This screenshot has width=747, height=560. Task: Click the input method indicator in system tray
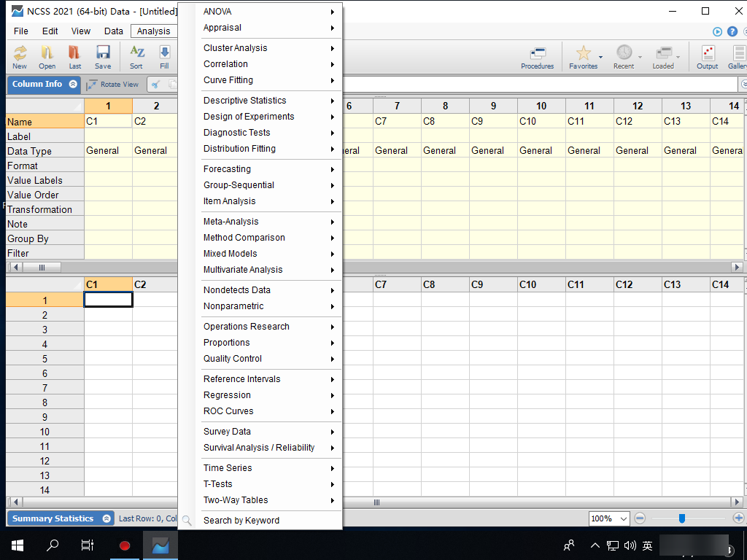point(647,545)
